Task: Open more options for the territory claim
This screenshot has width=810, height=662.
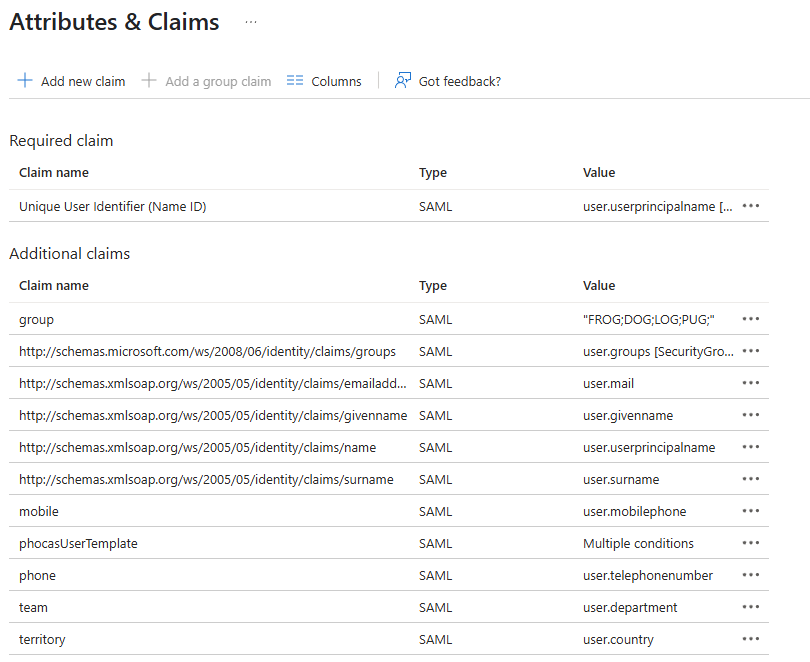Action: tap(751, 639)
